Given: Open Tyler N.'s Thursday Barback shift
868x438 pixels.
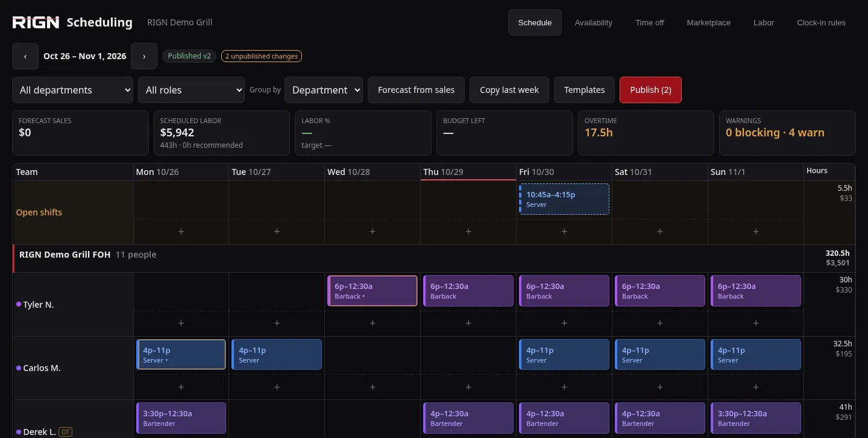Looking at the screenshot, I should (468, 291).
